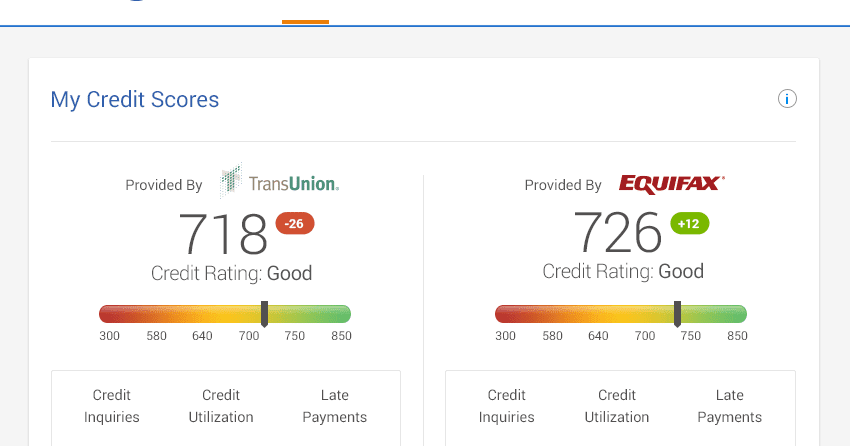The height and width of the screenshot is (446, 850).
Task: Select the TransUnion score 718
Action: tap(223, 234)
